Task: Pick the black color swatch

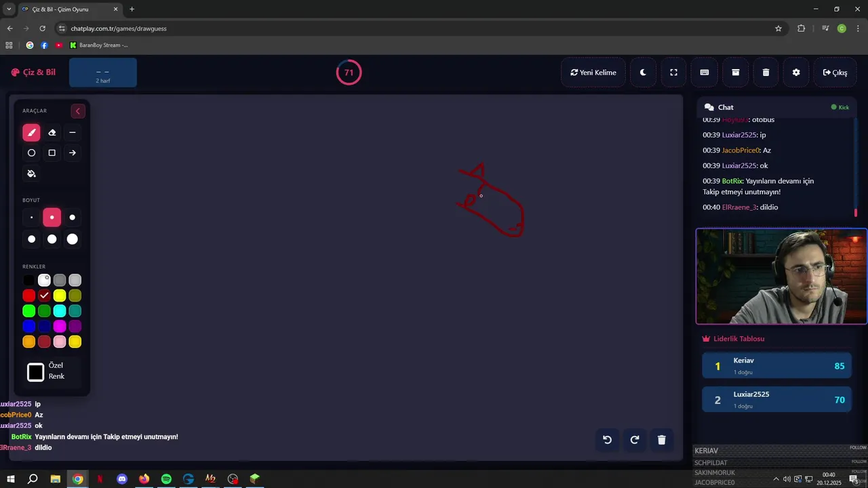Action: 28,280
